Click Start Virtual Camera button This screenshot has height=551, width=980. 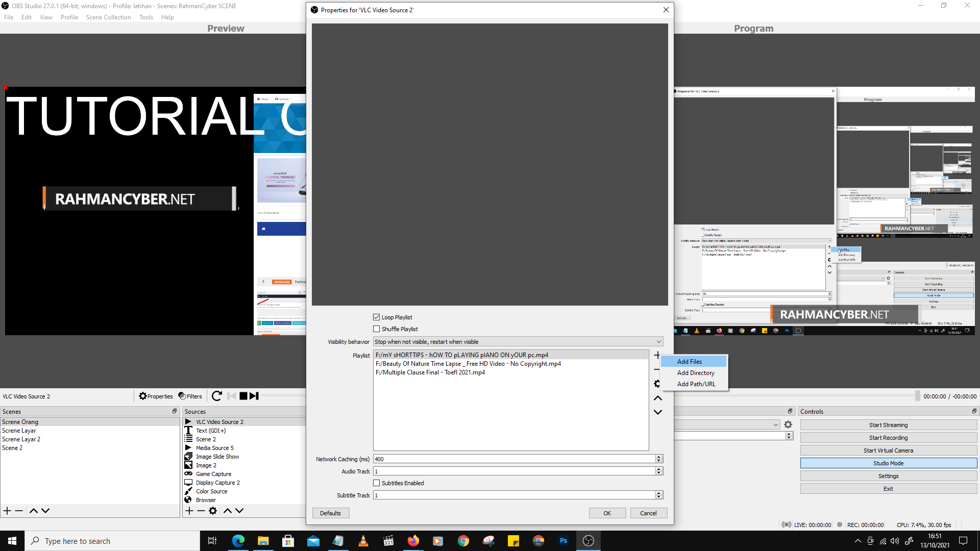click(888, 450)
